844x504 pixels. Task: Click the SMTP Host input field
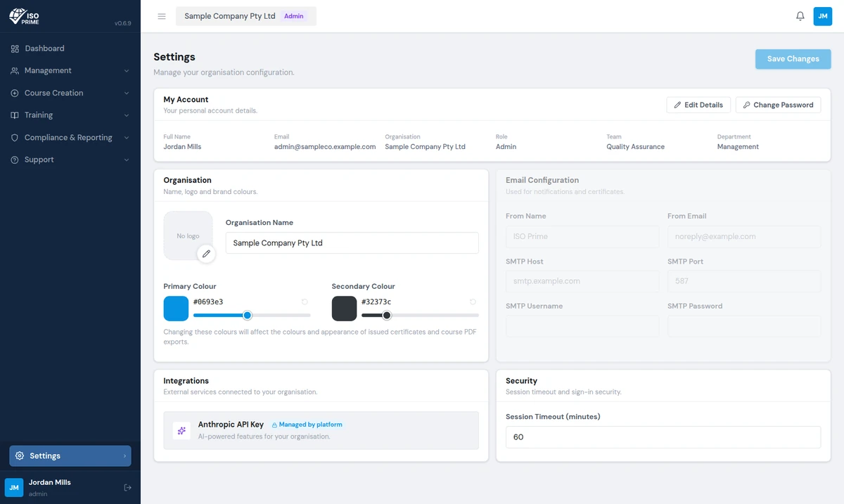point(582,281)
